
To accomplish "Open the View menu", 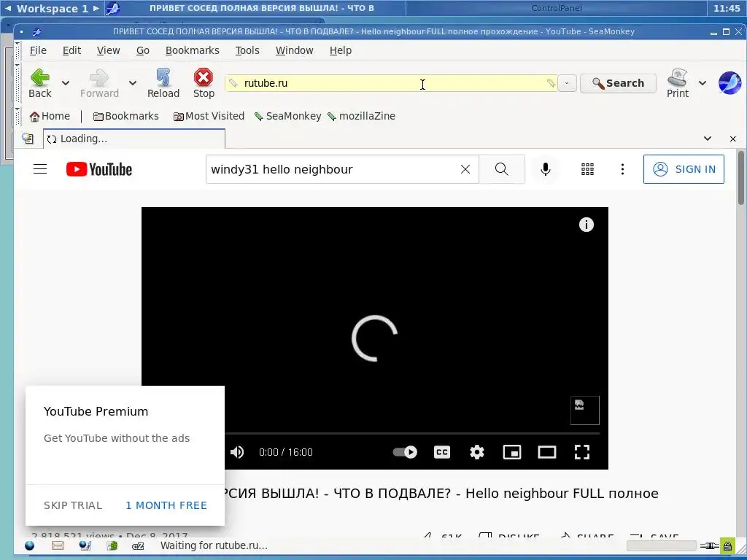I will (x=109, y=50).
